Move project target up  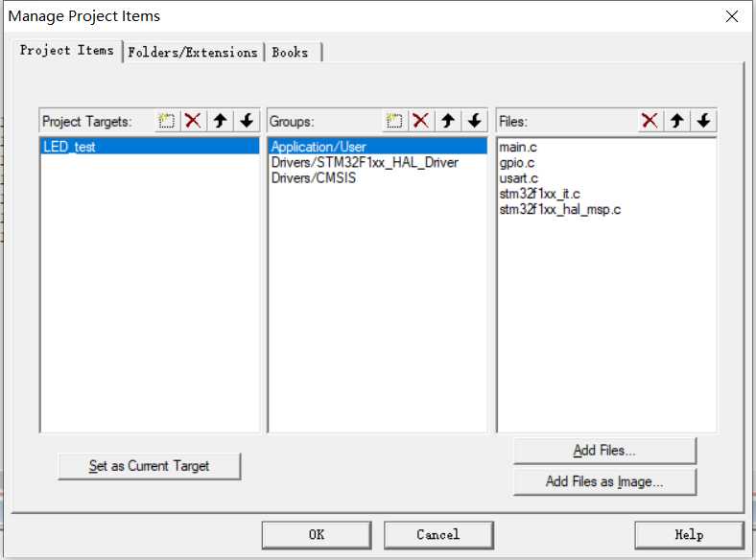coord(221,121)
